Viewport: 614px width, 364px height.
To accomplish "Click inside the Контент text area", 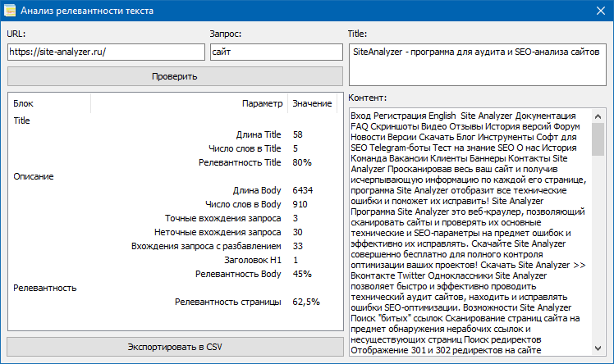I will click(470, 232).
